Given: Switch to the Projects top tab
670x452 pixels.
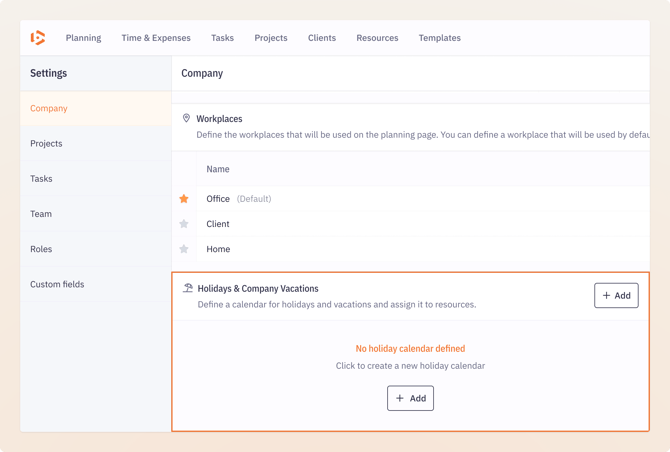Looking at the screenshot, I should (270, 38).
